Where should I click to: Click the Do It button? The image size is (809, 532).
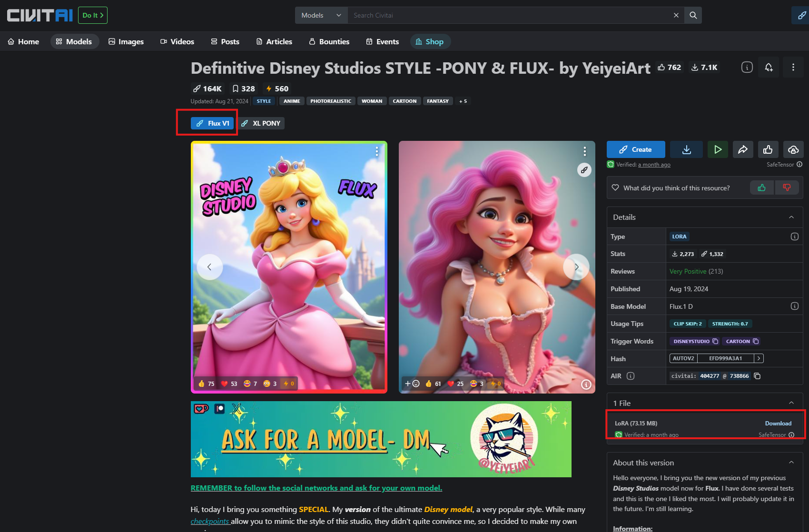[93, 15]
